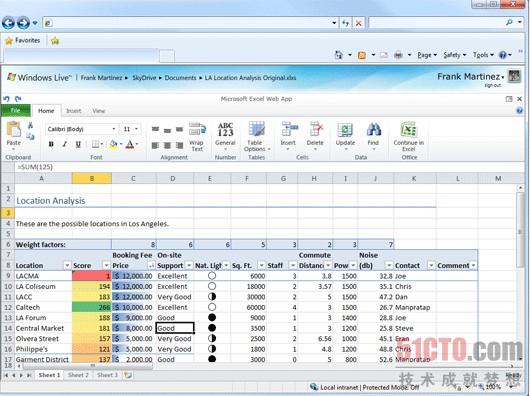Open the Support column filter dropdown
530x396 pixels.
(x=189, y=266)
